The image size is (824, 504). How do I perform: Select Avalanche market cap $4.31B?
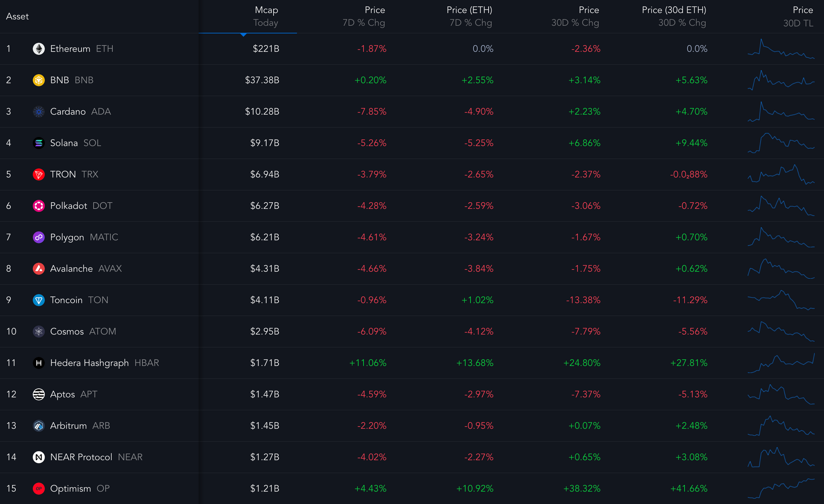point(265,269)
